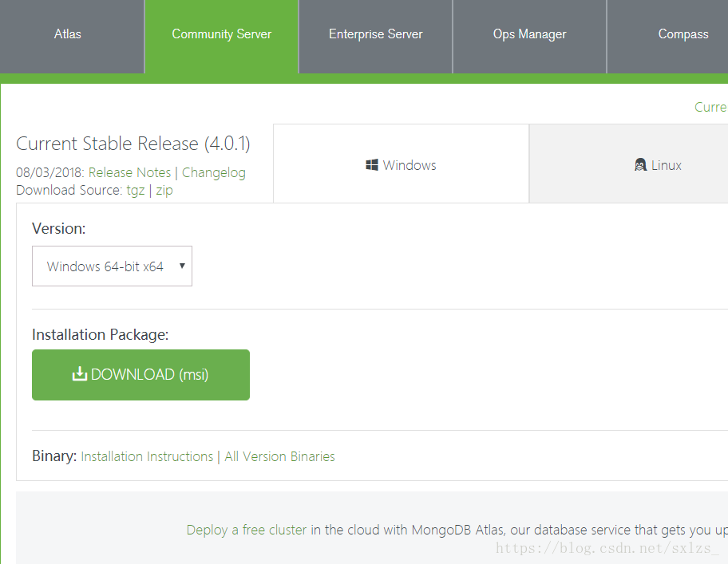The width and height of the screenshot is (728, 564).
Task: Open the Changelog link
Action: [214, 172]
